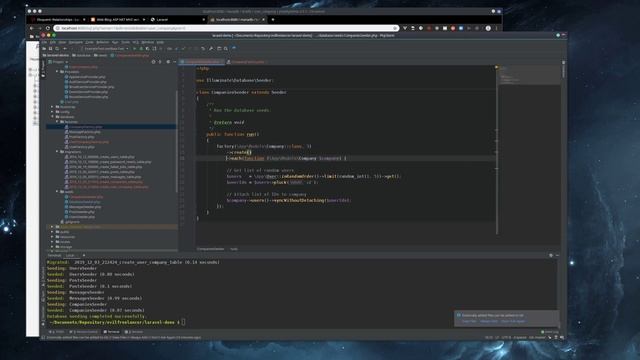The height and width of the screenshot is (360, 640).
Task: Collapse the factories folder
Action: click(x=57, y=122)
